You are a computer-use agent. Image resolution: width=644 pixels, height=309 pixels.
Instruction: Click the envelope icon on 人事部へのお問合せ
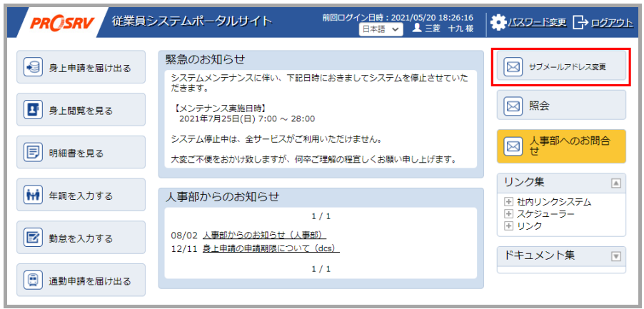(513, 146)
